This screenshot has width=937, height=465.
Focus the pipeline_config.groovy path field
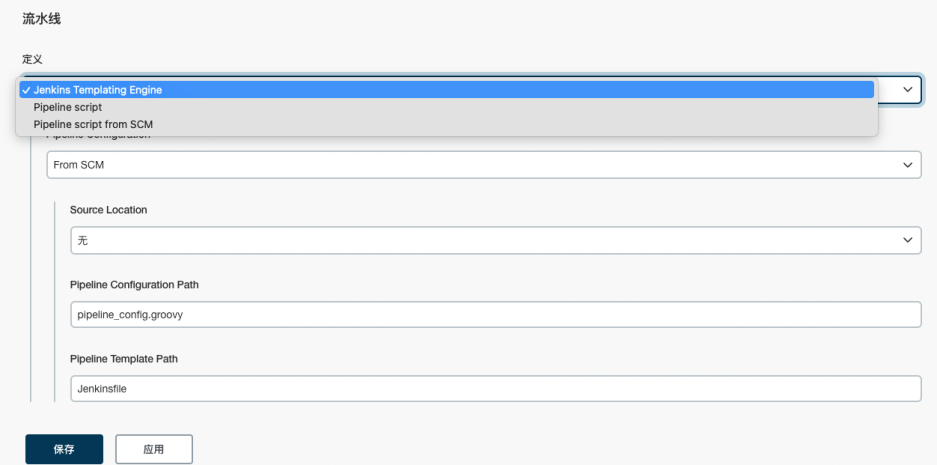point(495,314)
